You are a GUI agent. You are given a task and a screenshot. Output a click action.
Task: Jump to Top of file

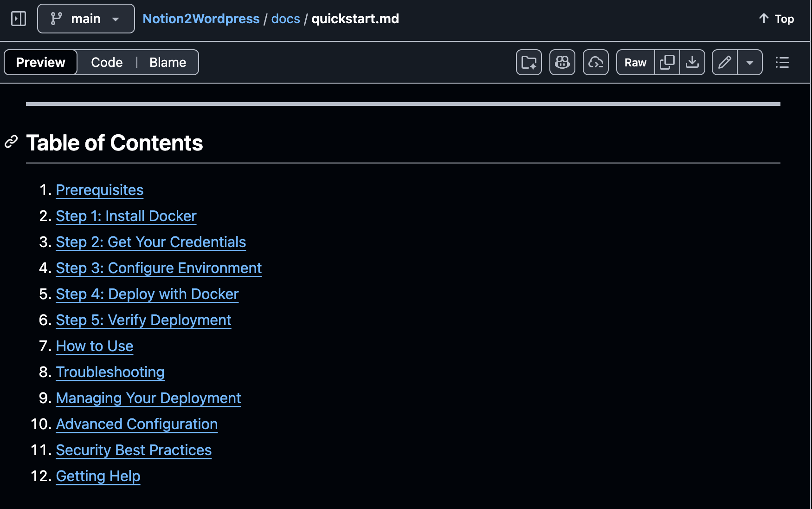pyautogui.click(x=776, y=19)
